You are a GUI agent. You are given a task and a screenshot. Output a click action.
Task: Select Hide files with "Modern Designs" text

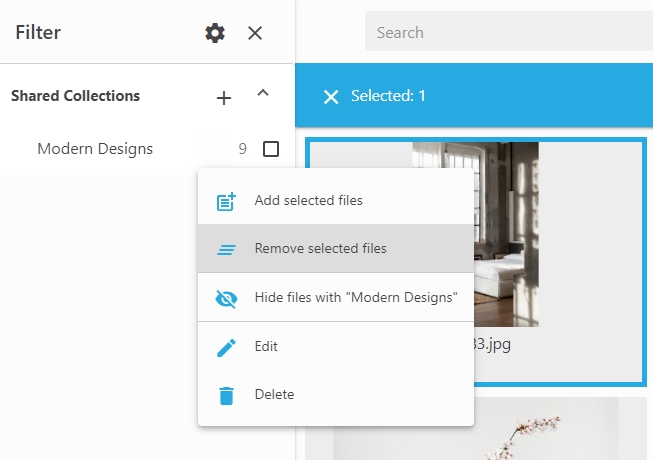pyautogui.click(x=355, y=297)
